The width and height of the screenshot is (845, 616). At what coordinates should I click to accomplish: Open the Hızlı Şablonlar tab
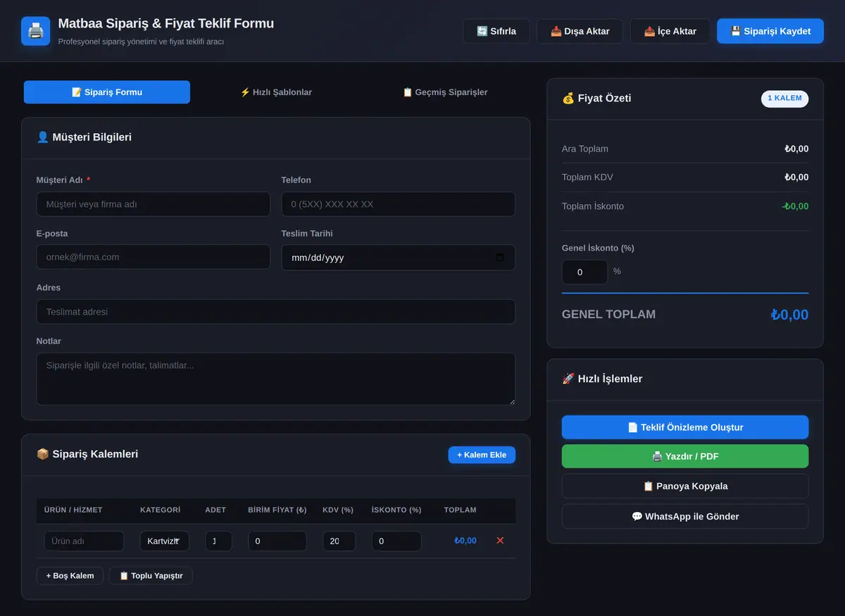(x=276, y=92)
